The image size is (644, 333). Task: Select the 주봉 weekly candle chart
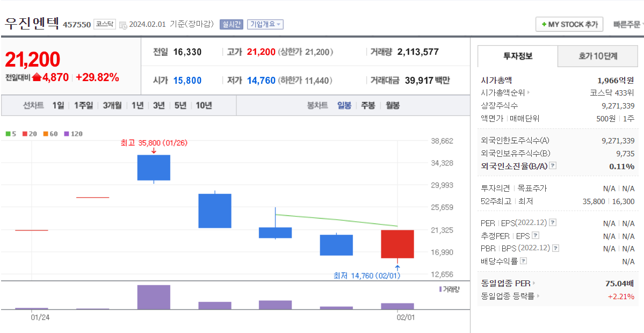coord(368,105)
